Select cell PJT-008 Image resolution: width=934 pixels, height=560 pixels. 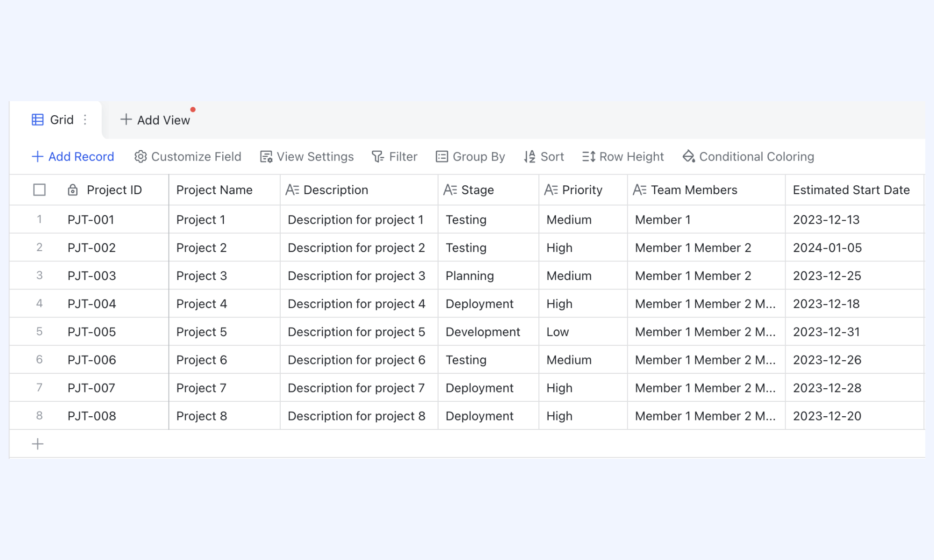[114, 416]
